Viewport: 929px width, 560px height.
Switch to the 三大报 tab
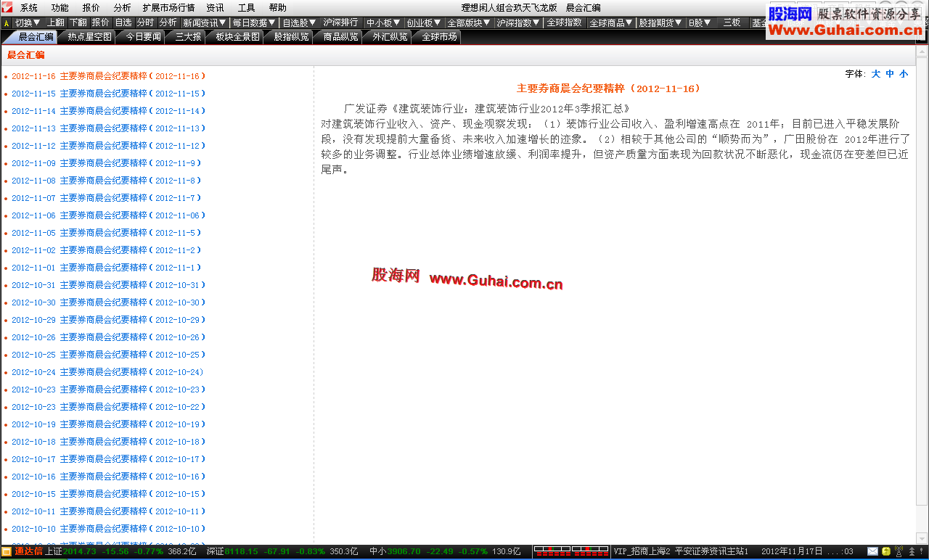[188, 36]
